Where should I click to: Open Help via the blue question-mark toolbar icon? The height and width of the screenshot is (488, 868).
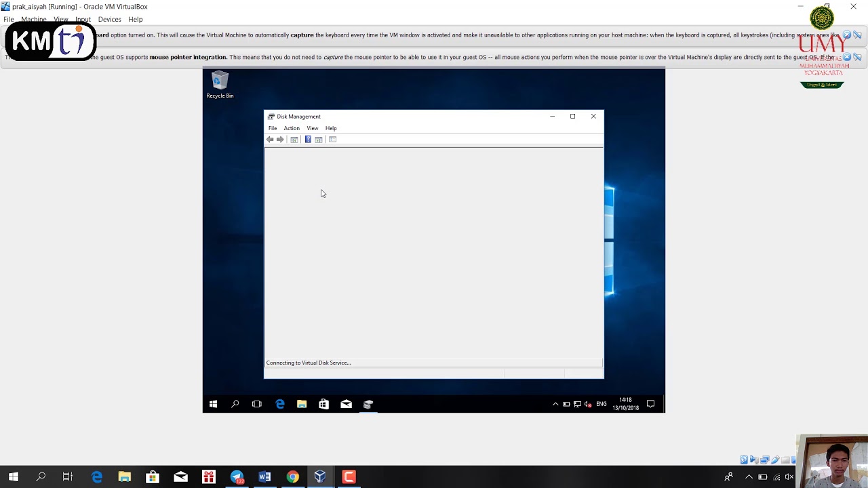coord(308,140)
